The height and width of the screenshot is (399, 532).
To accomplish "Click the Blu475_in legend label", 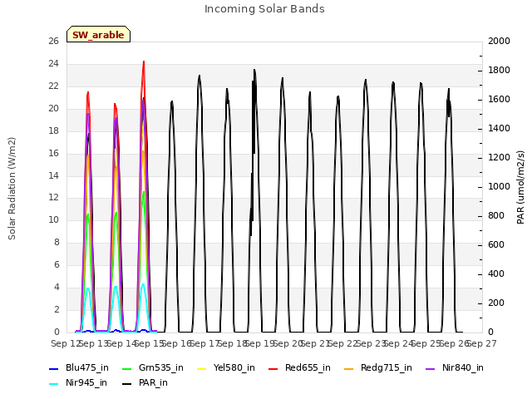I will coord(86,367).
